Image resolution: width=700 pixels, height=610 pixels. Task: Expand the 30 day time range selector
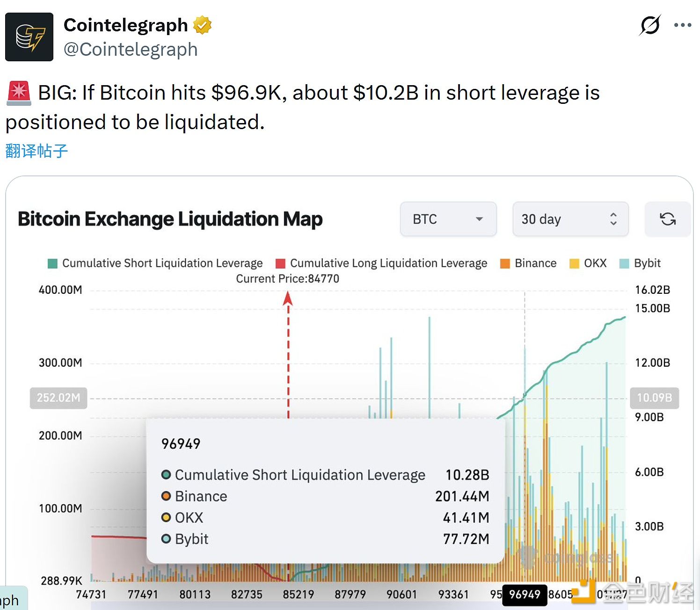(x=570, y=219)
